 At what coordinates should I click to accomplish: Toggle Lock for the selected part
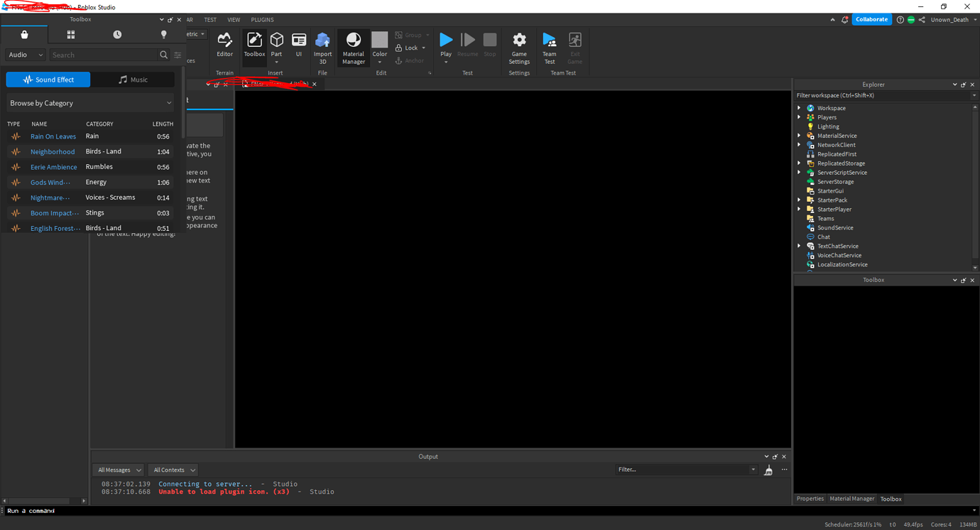410,48
